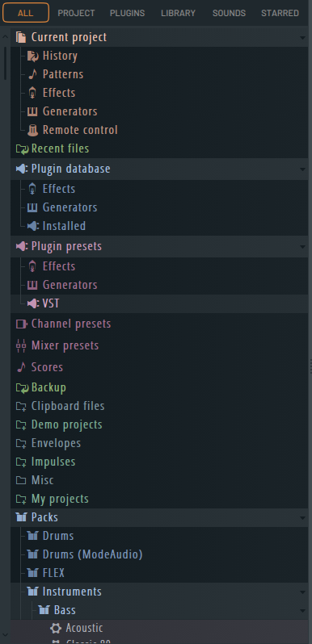Collapse the Plugin presets section arrow

click(x=303, y=247)
